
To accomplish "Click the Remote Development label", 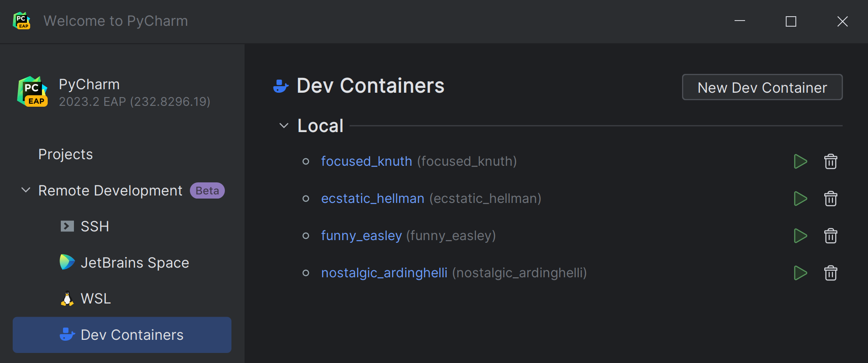I will [x=110, y=191].
